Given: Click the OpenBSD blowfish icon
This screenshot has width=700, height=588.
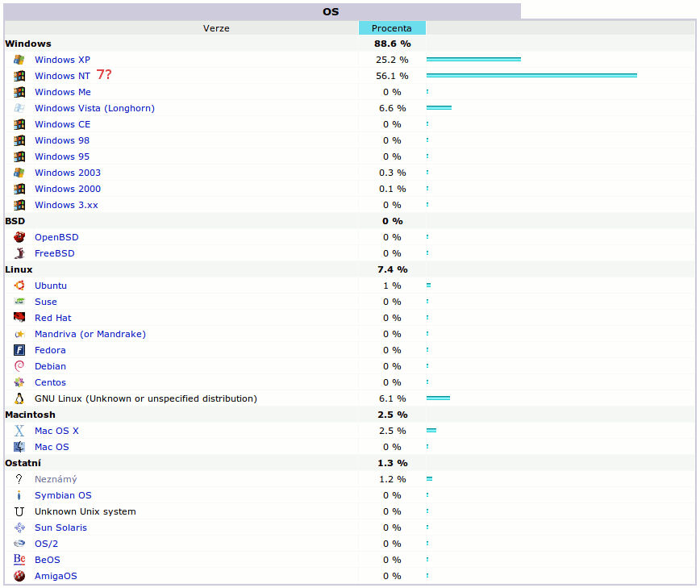Looking at the screenshot, I should [19, 237].
